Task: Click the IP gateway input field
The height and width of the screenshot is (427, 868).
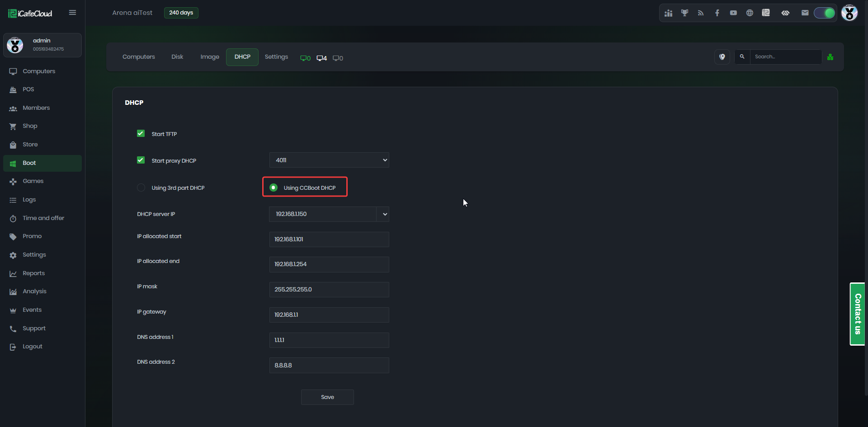Action: pyautogui.click(x=329, y=315)
